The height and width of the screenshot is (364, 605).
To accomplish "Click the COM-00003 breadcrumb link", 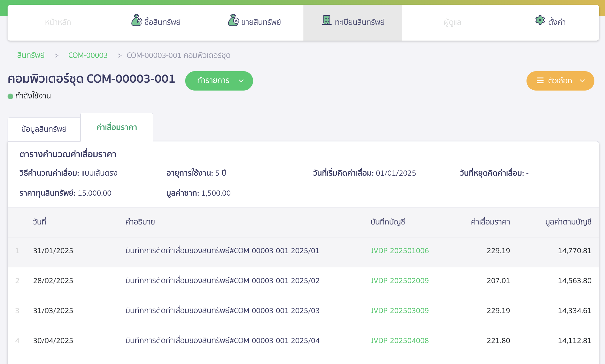I will coord(88,55).
